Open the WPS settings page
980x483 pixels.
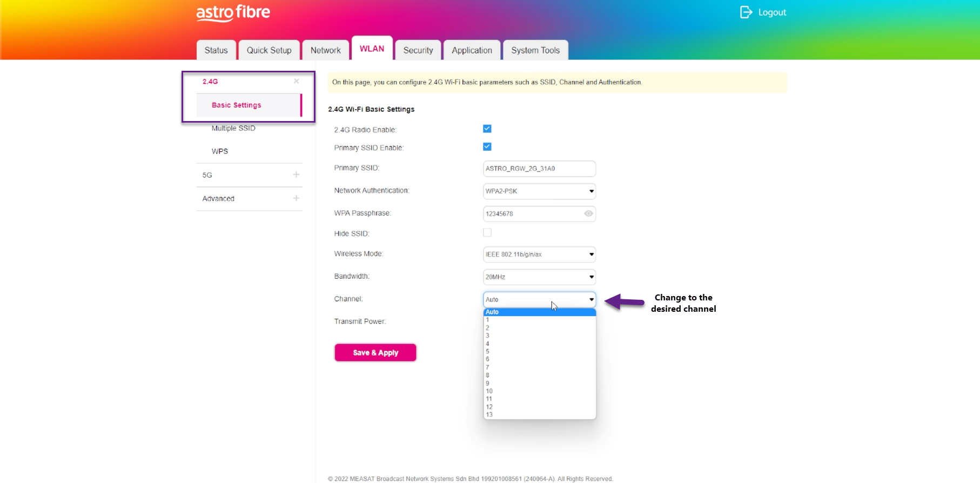[x=220, y=151]
